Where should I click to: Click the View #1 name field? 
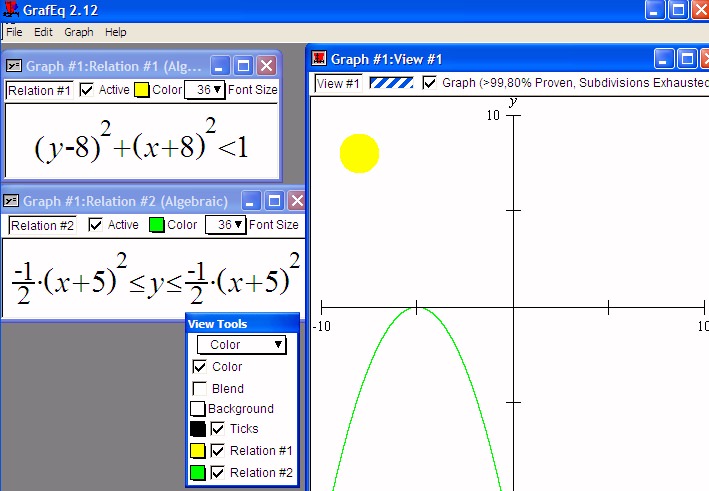coord(338,84)
